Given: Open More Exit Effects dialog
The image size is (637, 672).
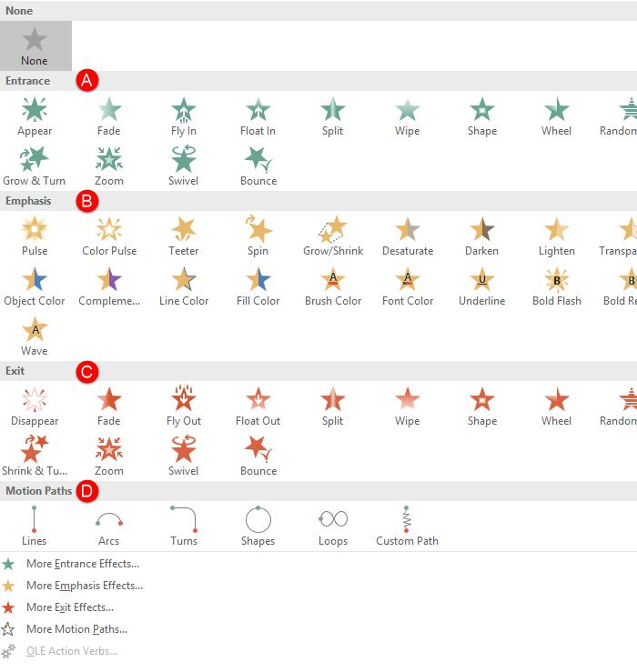Looking at the screenshot, I should pyautogui.click(x=69, y=607).
